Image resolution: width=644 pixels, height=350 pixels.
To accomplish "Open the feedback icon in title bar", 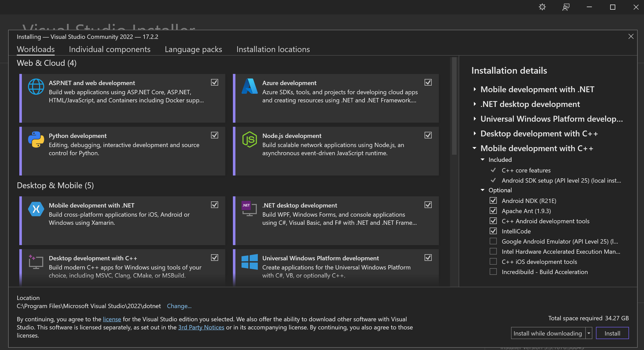I will click(566, 7).
